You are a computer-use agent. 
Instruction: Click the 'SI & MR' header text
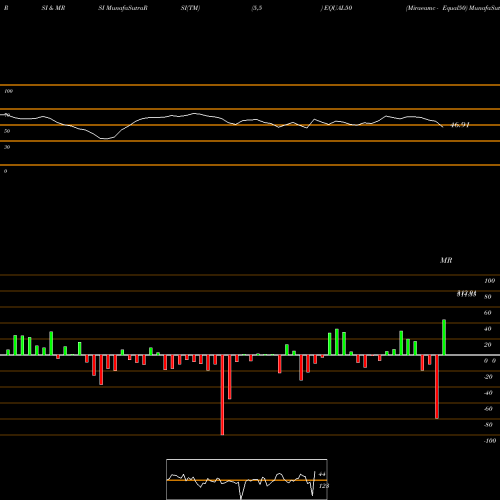pos(53,8)
